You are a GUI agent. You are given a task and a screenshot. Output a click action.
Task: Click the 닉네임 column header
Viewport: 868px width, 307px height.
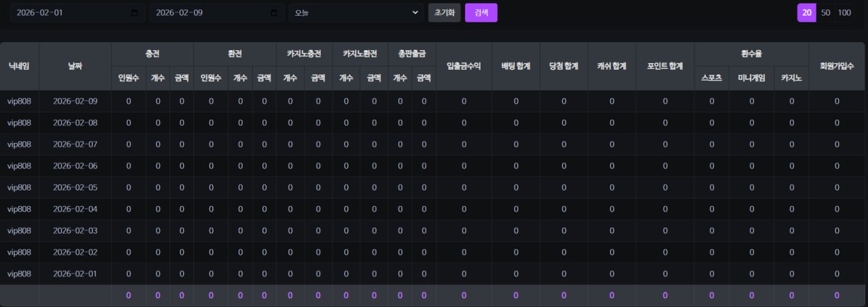(x=20, y=66)
